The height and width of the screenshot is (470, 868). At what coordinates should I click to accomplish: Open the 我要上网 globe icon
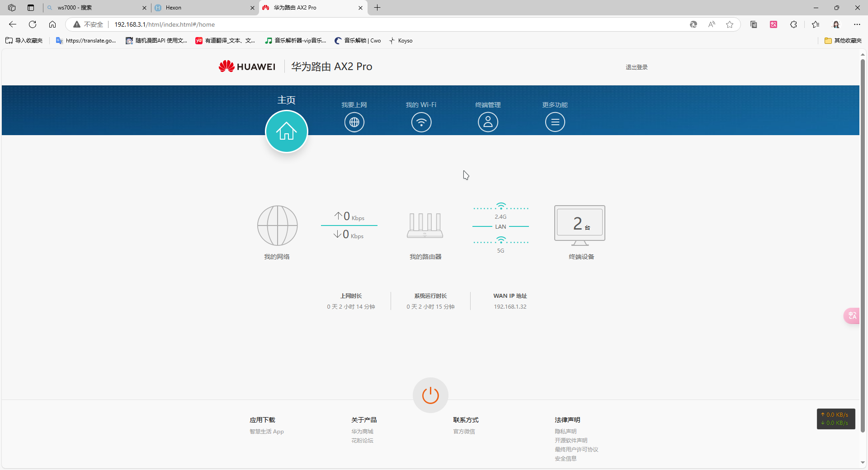[354, 122]
